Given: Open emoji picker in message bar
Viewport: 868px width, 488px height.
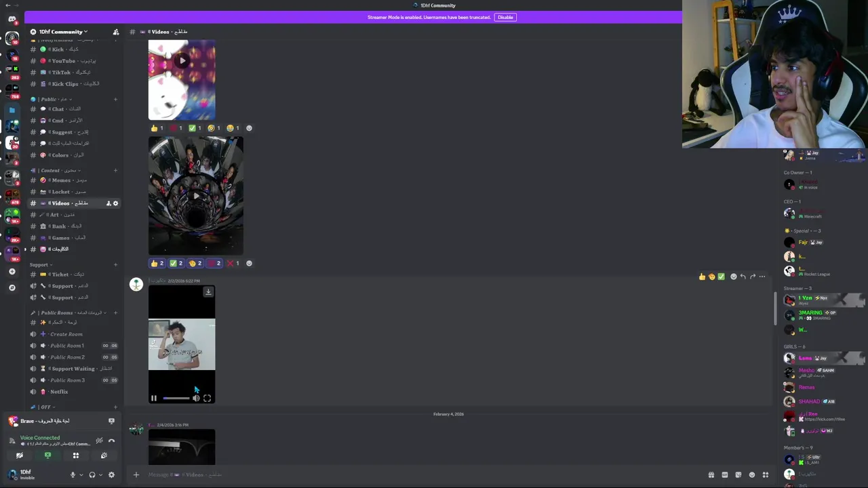Looking at the screenshot, I should (x=751, y=475).
